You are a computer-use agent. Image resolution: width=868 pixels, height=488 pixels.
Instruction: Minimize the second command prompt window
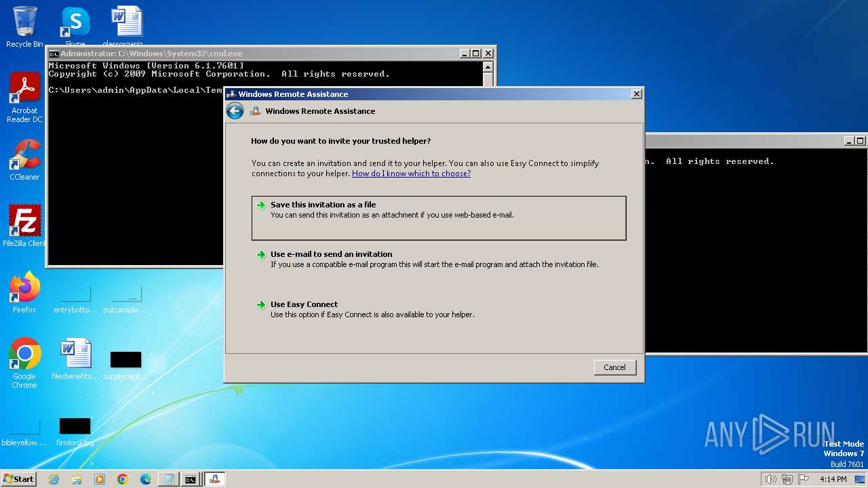(x=849, y=141)
